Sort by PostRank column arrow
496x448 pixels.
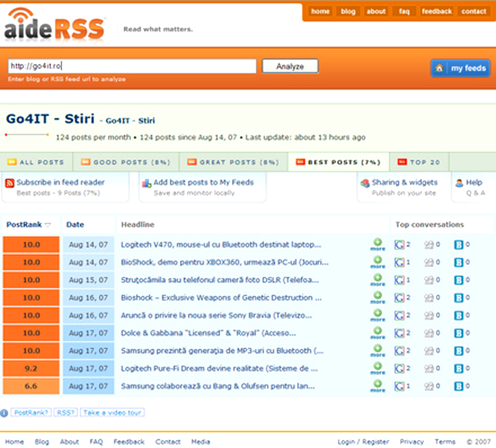coord(48,225)
